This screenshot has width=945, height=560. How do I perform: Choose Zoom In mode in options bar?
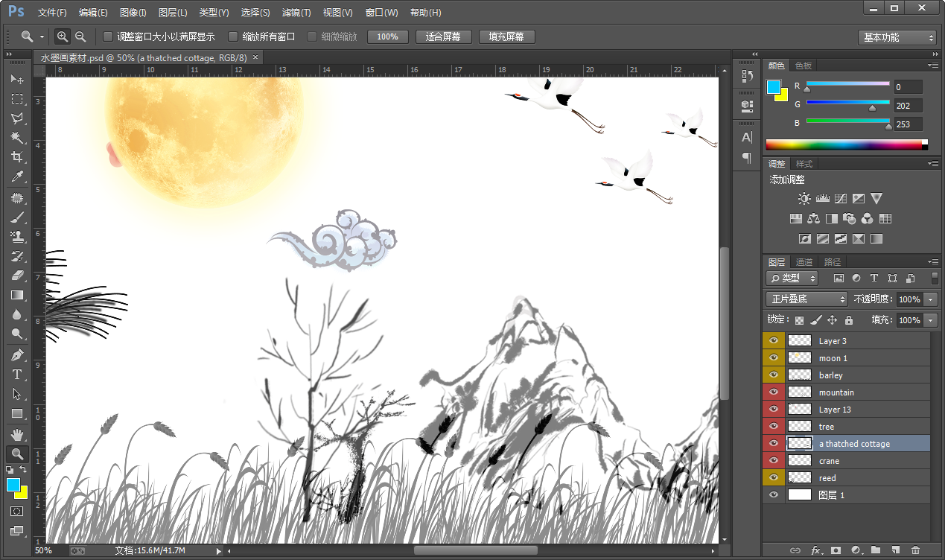63,36
